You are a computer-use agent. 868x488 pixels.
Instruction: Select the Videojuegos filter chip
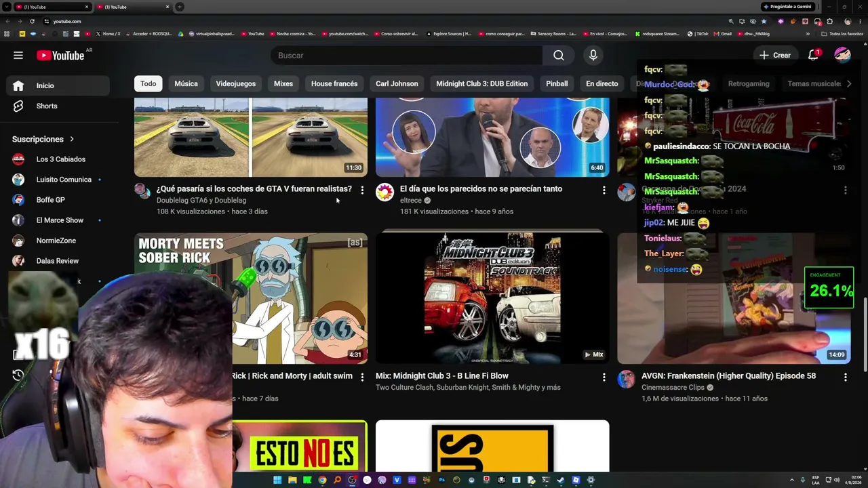pyautogui.click(x=236, y=83)
